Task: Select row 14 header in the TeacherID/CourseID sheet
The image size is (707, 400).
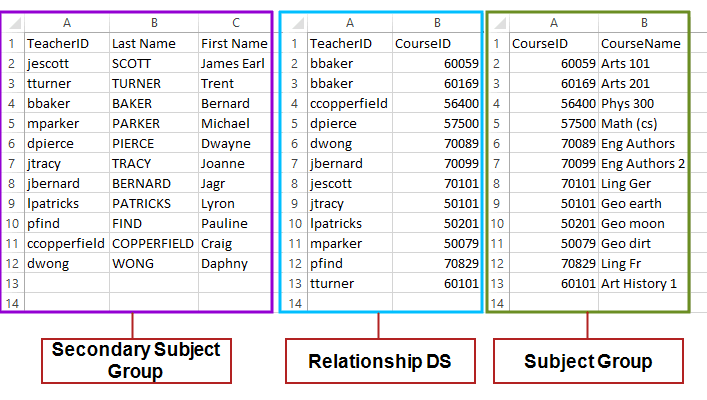Action: click(295, 303)
